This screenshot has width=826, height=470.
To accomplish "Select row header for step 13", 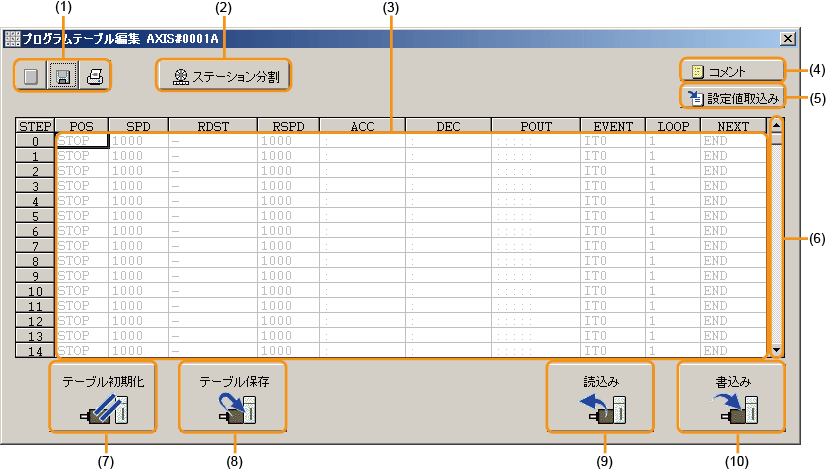I will (35, 336).
